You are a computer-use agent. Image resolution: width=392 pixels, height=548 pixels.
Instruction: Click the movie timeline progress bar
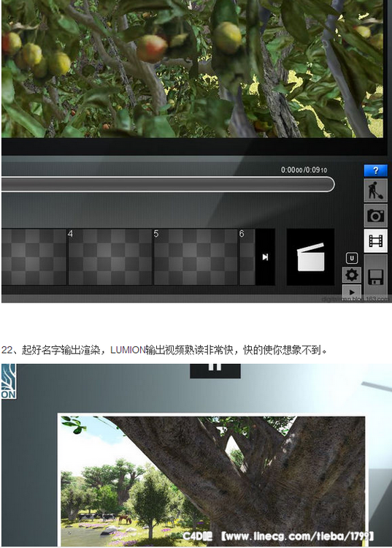click(x=168, y=184)
